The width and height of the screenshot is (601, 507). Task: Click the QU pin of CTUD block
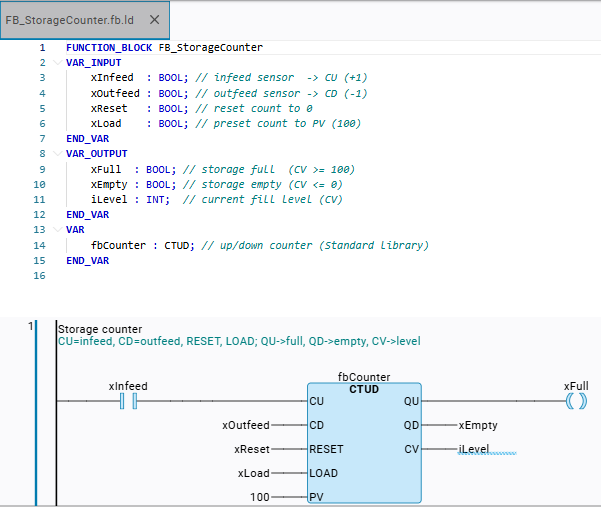(411, 401)
